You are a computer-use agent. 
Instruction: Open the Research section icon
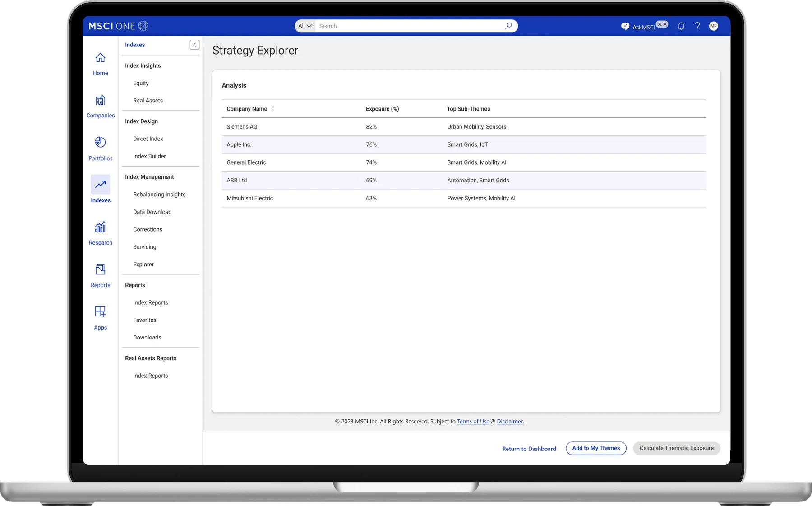[x=100, y=227]
